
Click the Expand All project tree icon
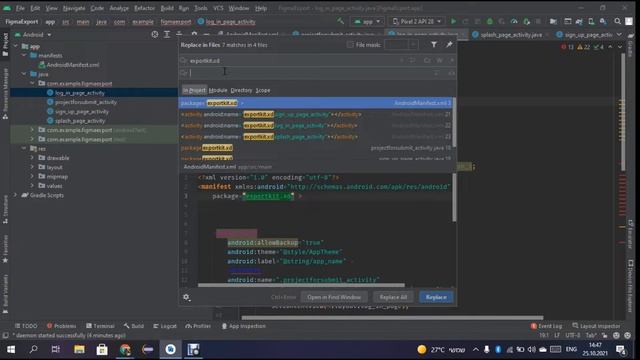167,35
